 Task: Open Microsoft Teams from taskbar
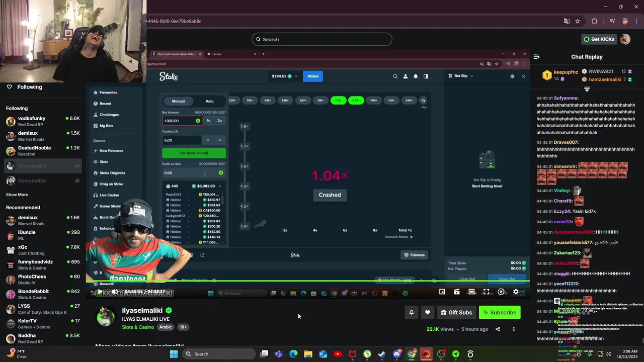pos(279,354)
